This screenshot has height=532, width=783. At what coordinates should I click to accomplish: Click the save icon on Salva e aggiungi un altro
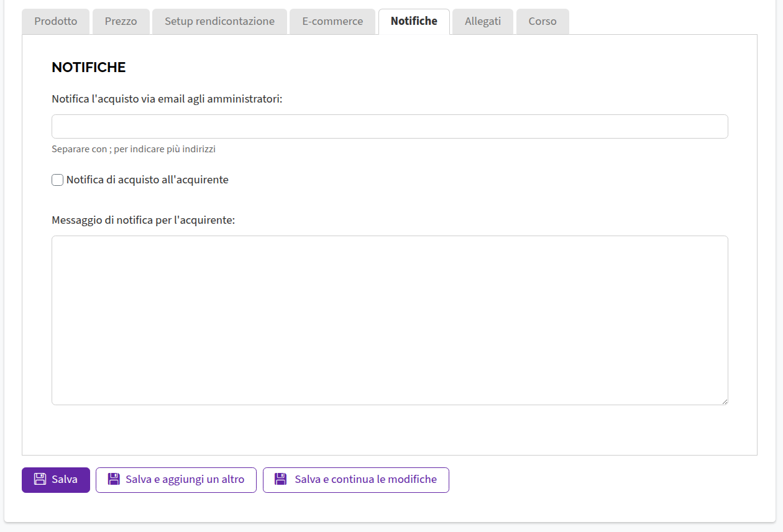point(114,479)
